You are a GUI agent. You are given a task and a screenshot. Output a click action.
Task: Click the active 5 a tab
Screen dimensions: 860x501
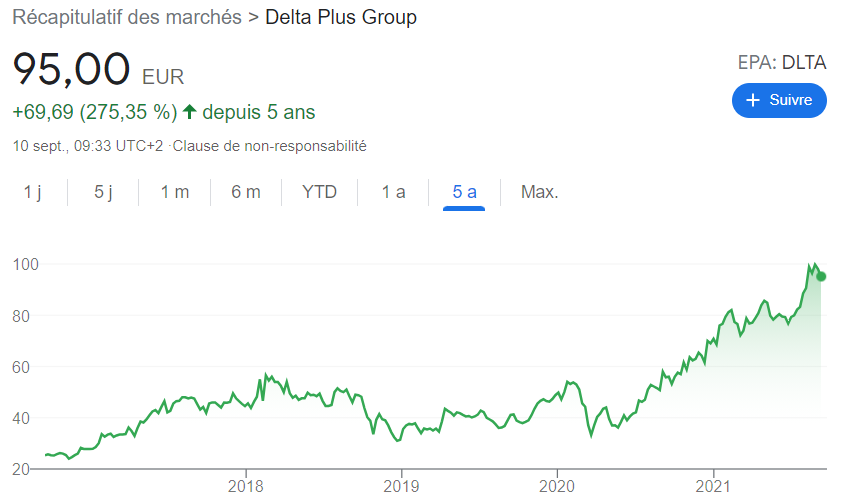(464, 192)
